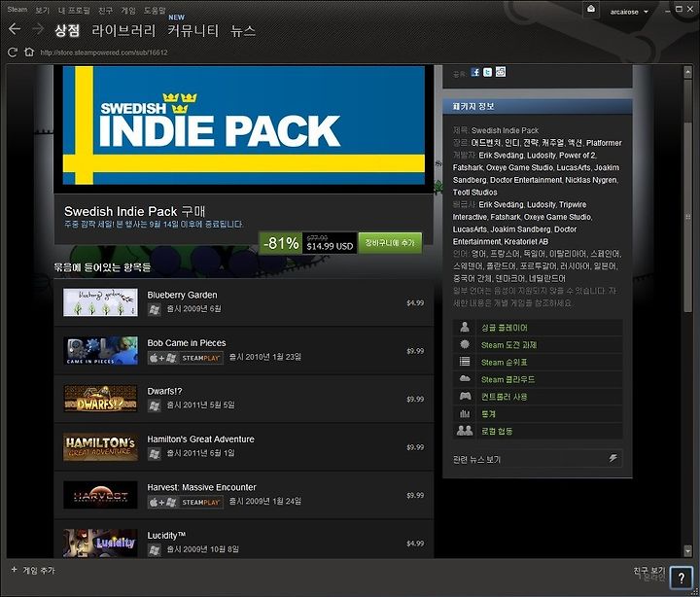Click the plus icon to add a game
700x597 pixels.
[x=14, y=570]
